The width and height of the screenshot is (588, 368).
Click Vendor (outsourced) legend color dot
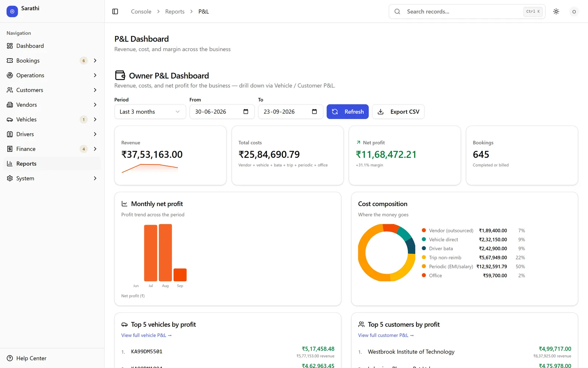click(x=424, y=230)
